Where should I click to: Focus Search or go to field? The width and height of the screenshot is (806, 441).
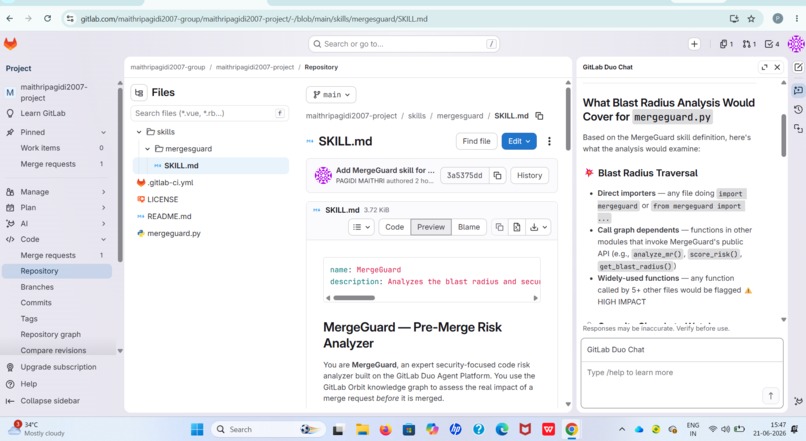(404, 44)
